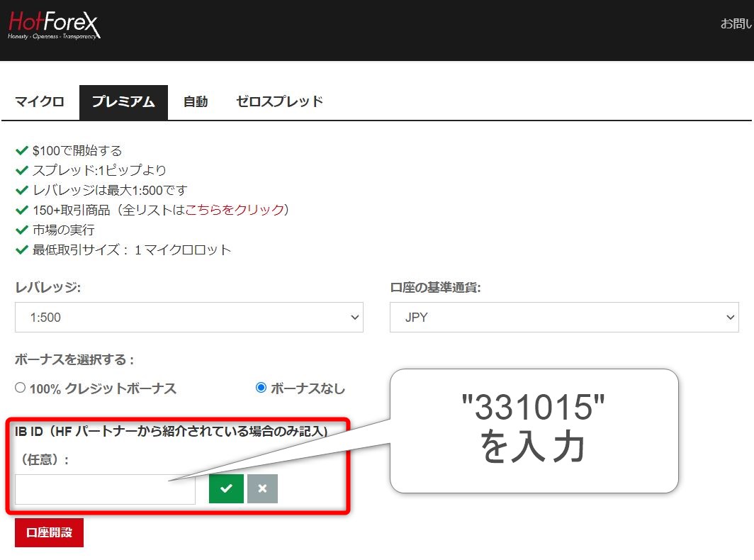Click the 市場の実行 text

click(64, 230)
